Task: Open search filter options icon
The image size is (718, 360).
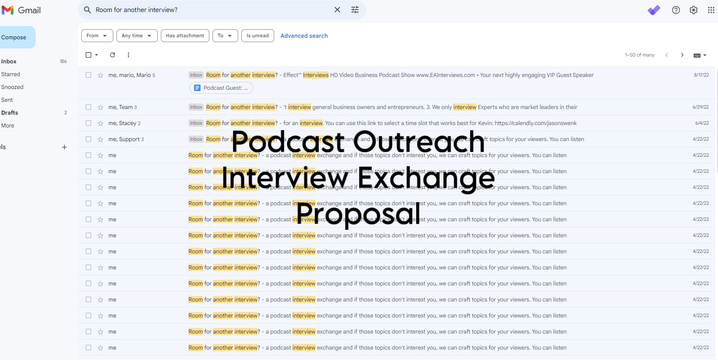Action: pos(355,10)
